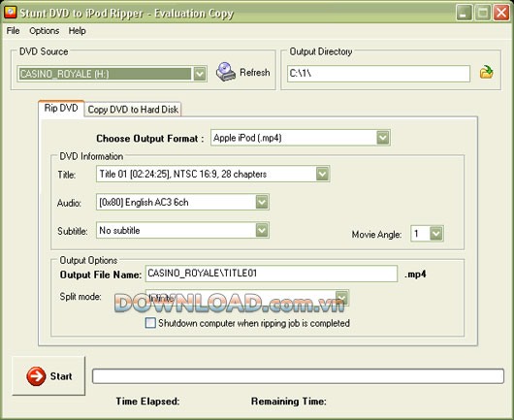The height and width of the screenshot is (420, 514).
Task: Expand the DVD Source drive dropdown
Action: [x=200, y=74]
